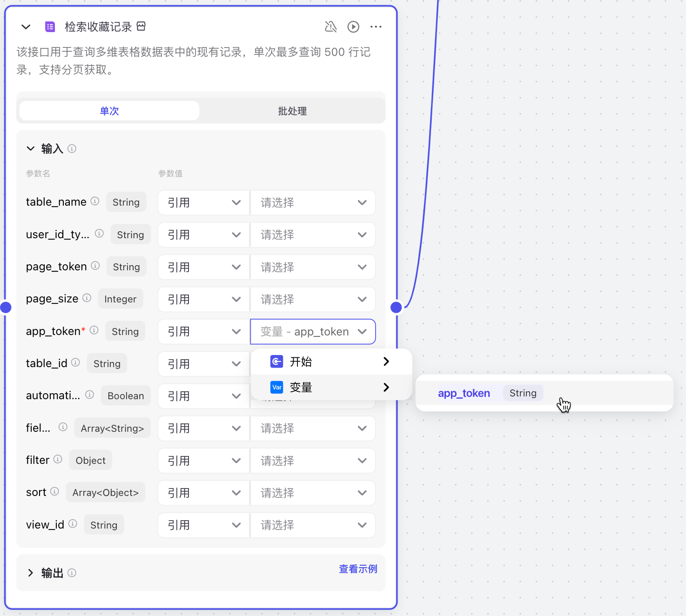The height and width of the screenshot is (616, 686).
Task: Expand the 输出 section
Action: click(31, 573)
